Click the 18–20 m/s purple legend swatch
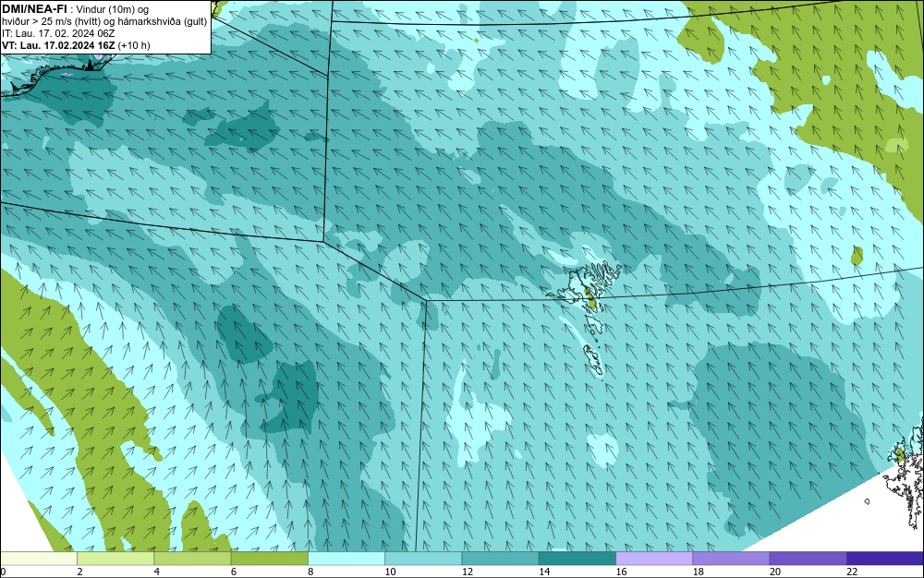 [x=731, y=559]
